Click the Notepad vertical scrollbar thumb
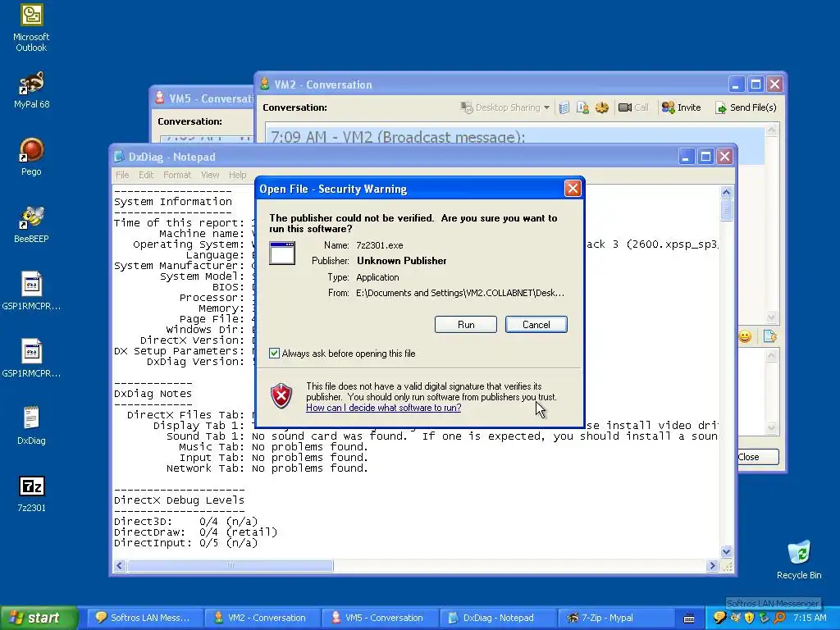Screen dimensions: 840x630 pos(727,210)
